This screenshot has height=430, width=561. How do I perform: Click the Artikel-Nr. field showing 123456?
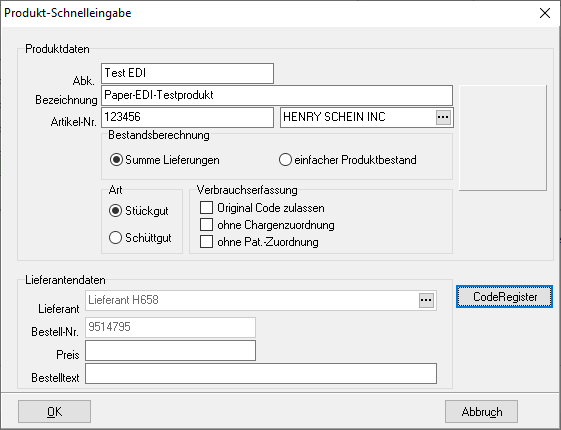pyautogui.click(x=187, y=117)
